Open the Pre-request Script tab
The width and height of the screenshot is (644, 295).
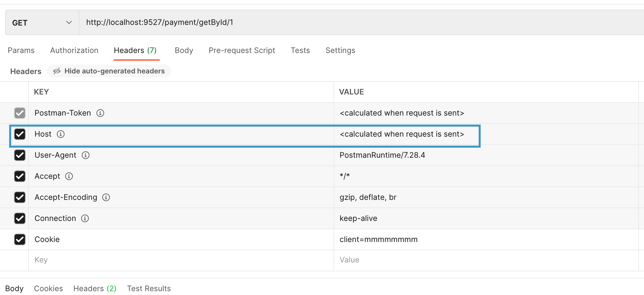(x=242, y=50)
